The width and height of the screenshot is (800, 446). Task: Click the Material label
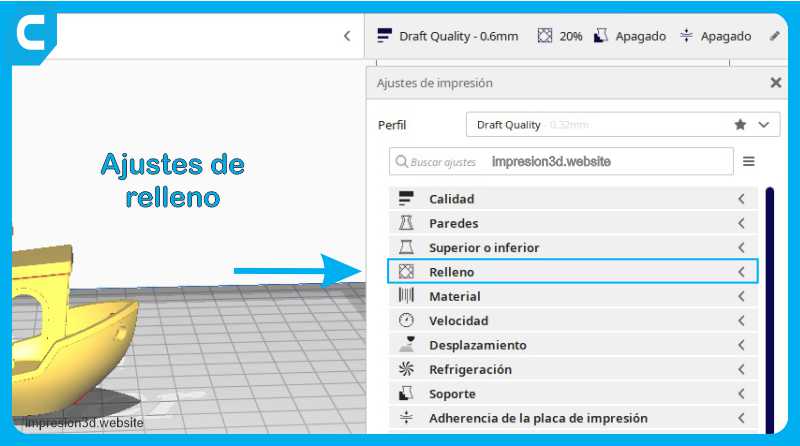coord(455,296)
